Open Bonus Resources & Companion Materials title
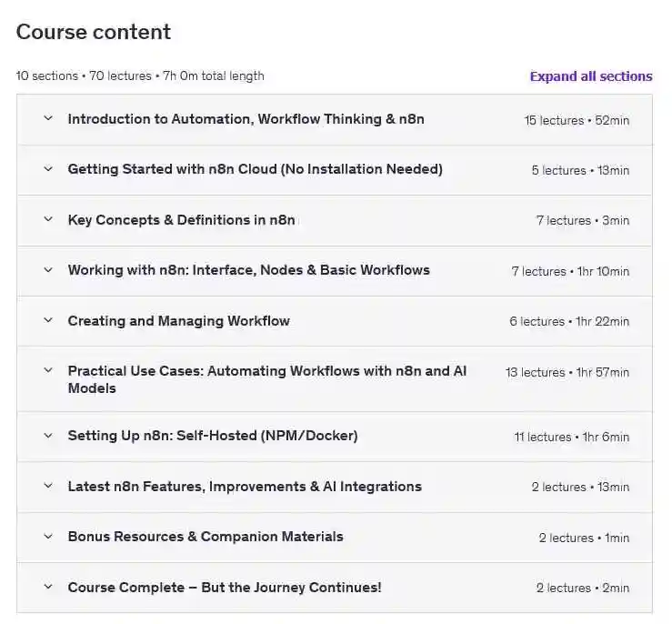 pos(206,537)
